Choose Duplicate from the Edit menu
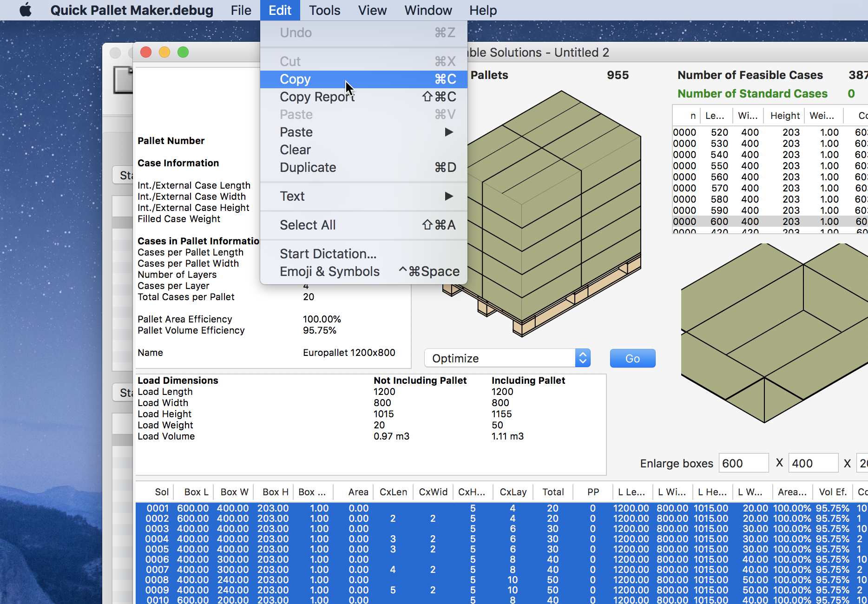The width and height of the screenshot is (868, 604). pyautogui.click(x=363, y=167)
